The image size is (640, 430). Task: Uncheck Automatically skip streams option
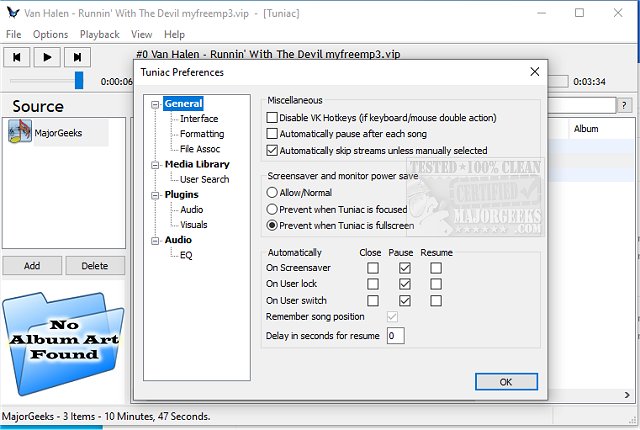pos(272,150)
